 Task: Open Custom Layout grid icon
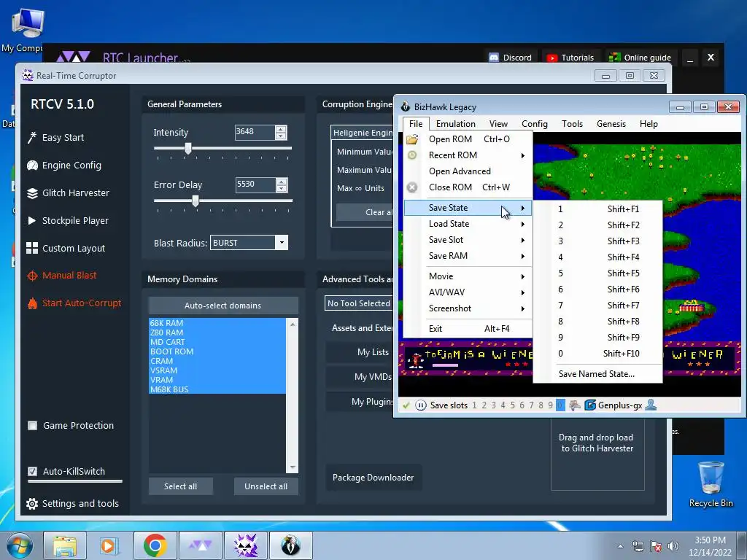[32, 248]
